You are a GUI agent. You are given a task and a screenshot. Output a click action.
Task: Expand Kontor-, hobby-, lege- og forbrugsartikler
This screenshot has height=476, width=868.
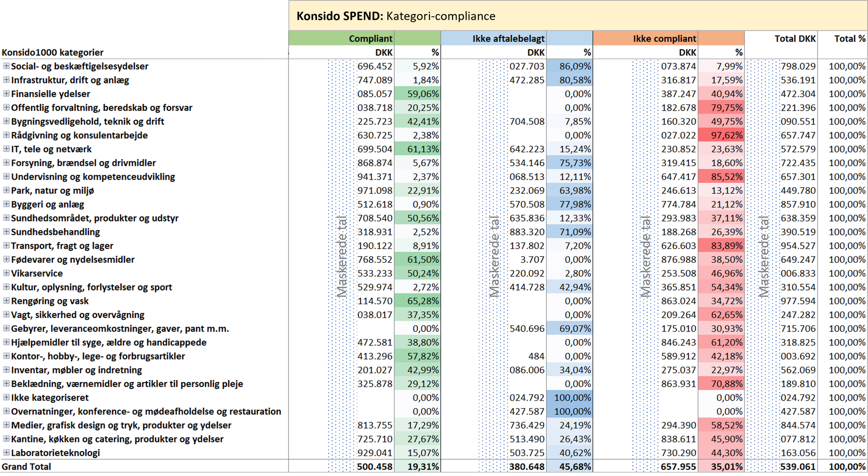click(x=6, y=356)
